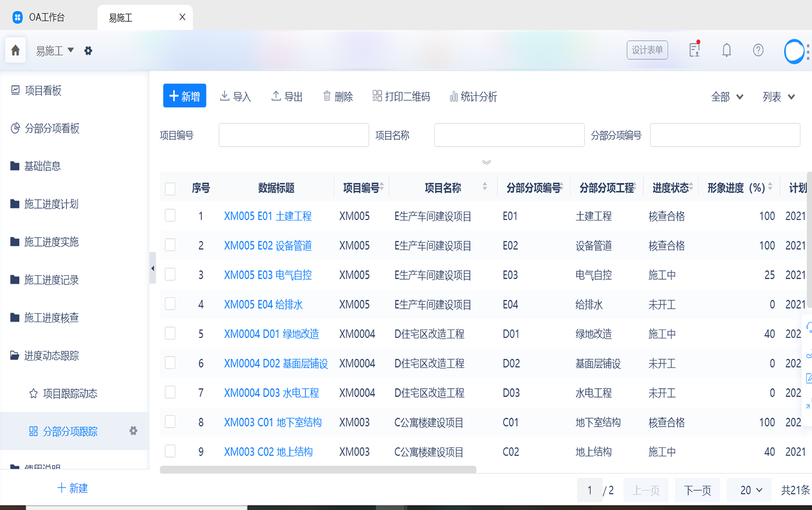Check the row 1 土建工程 checkbox
The image size is (812, 510).
click(x=170, y=216)
